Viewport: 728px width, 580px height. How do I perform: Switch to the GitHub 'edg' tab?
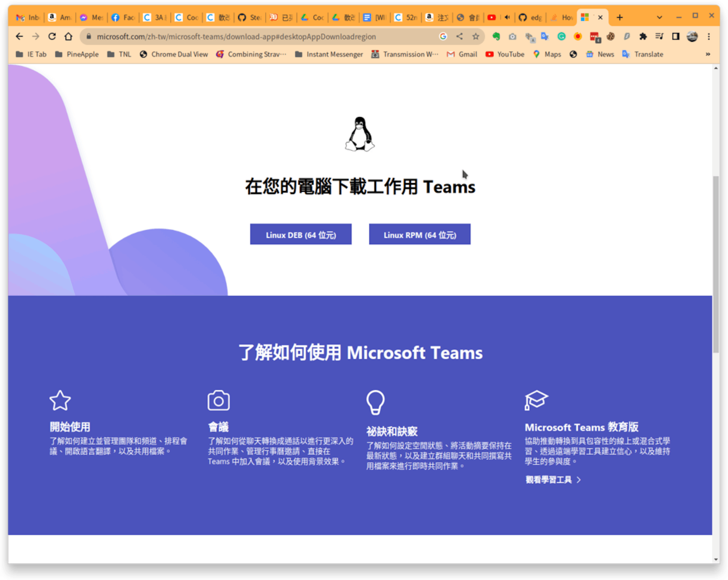[x=530, y=18]
